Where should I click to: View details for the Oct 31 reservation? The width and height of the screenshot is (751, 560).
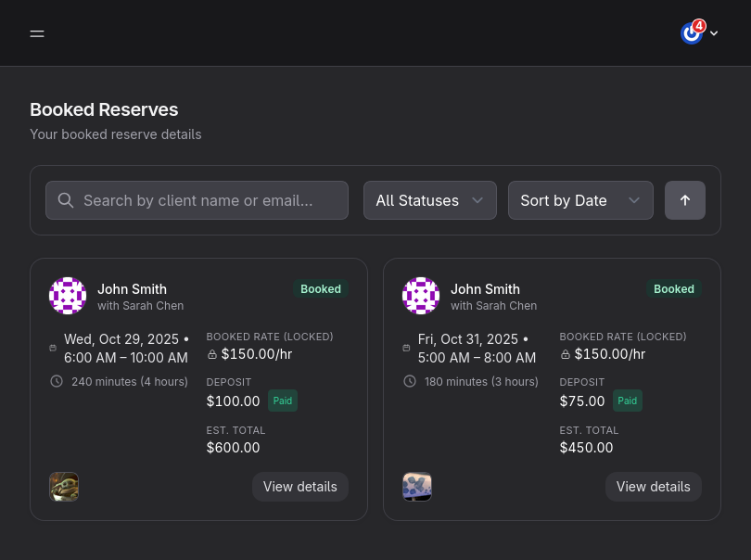point(653,486)
